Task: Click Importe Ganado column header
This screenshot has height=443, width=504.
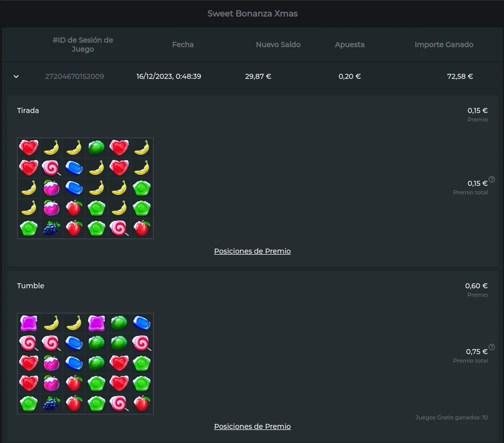Action: [444, 45]
